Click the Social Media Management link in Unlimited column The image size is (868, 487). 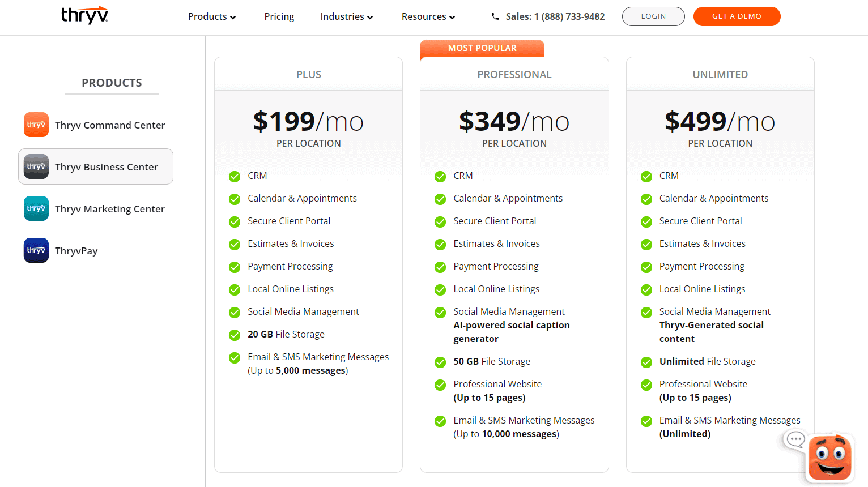pyautogui.click(x=714, y=311)
